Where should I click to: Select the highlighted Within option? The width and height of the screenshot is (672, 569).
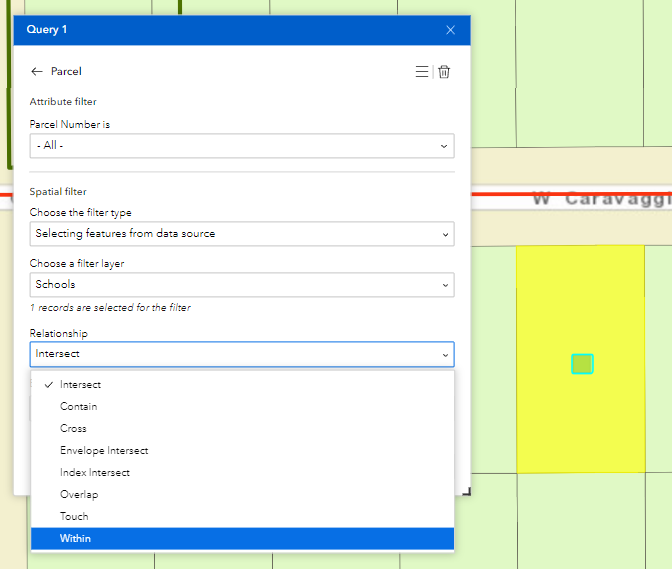point(243,539)
